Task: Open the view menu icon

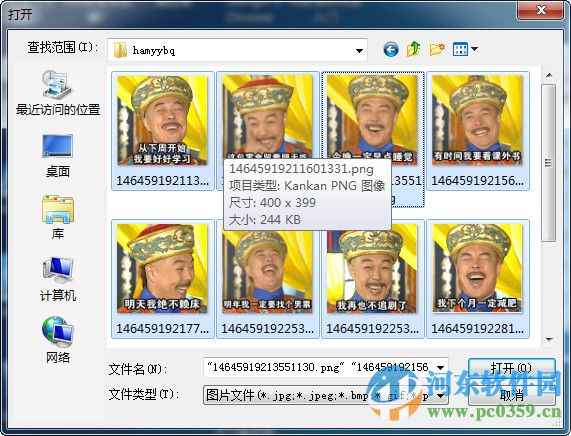Action: click(460, 49)
